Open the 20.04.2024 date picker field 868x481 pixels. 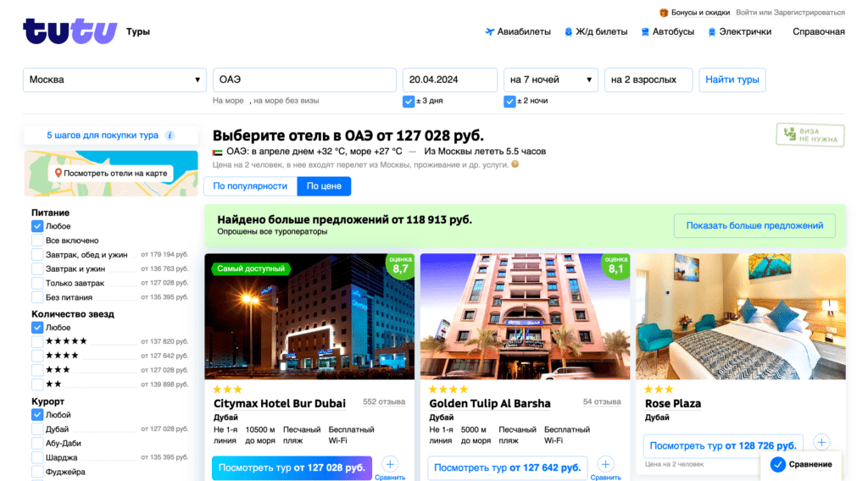pos(449,80)
